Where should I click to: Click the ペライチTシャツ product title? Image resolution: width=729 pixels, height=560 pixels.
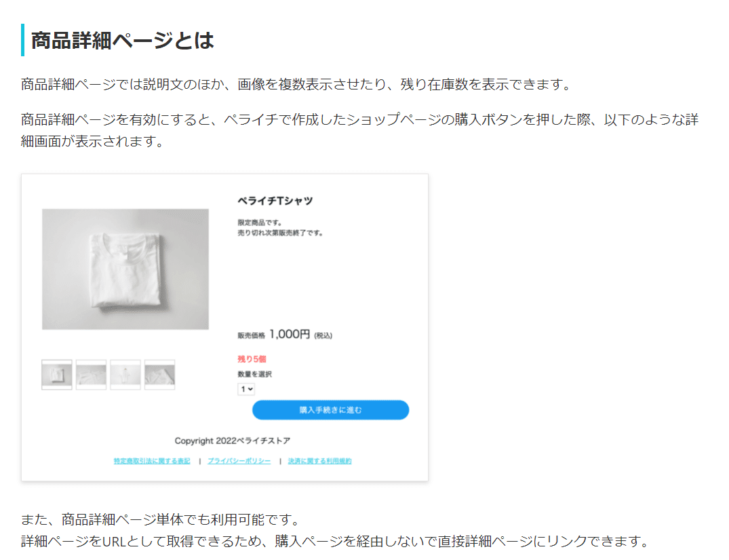click(x=269, y=201)
